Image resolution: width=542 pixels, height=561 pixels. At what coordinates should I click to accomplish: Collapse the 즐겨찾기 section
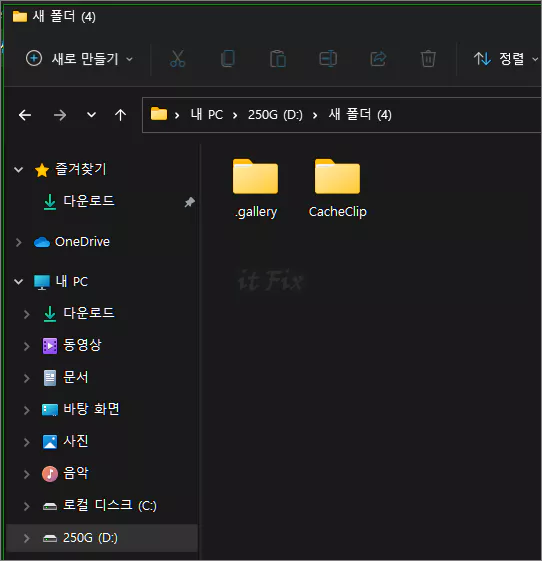(x=19, y=170)
